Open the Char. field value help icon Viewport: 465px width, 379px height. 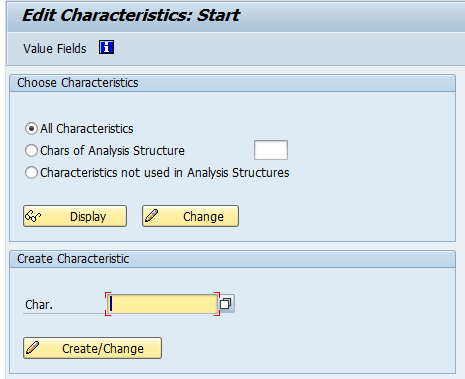(x=226, y=303)
